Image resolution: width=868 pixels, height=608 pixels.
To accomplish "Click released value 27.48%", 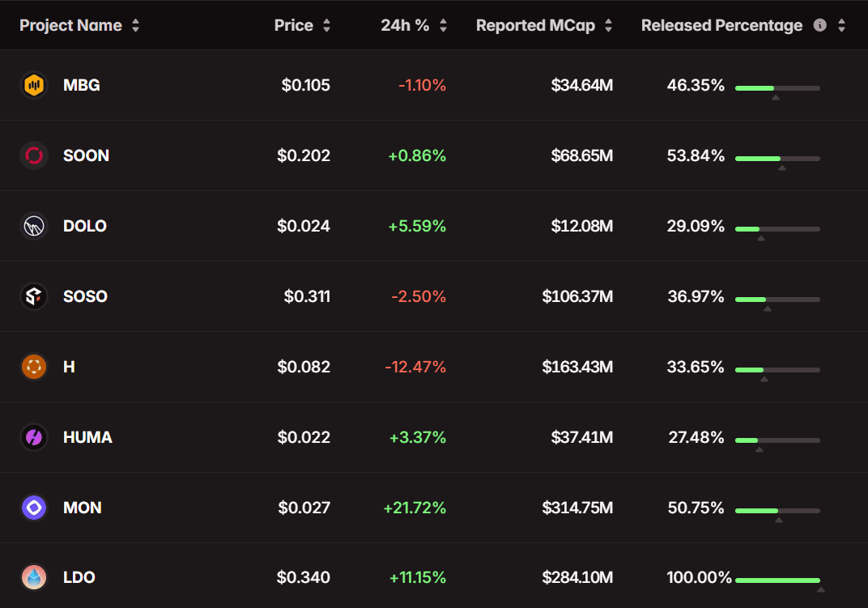I will 696,437.
